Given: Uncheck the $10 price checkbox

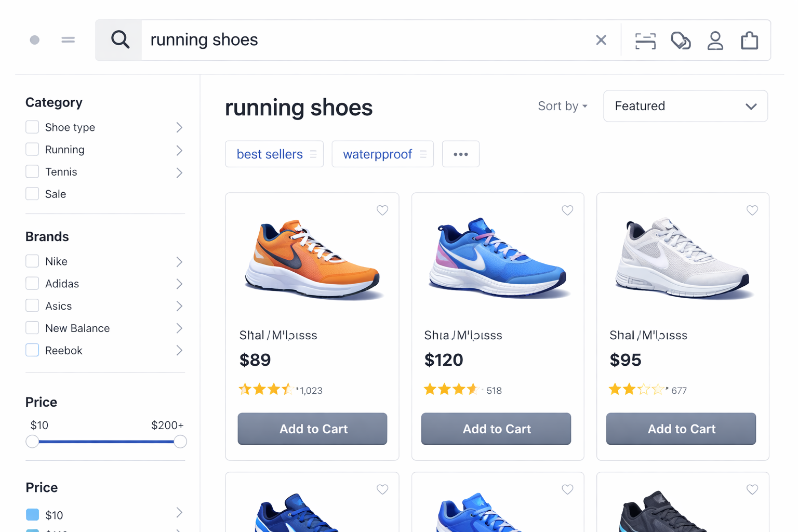Looking at the screenshot, I should (x=32, y=515).
